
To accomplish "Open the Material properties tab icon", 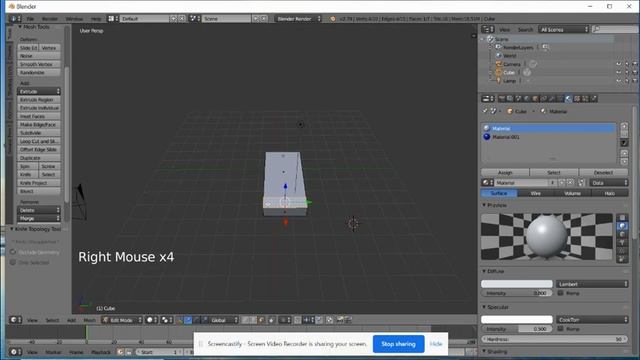I will coord(569,99).
